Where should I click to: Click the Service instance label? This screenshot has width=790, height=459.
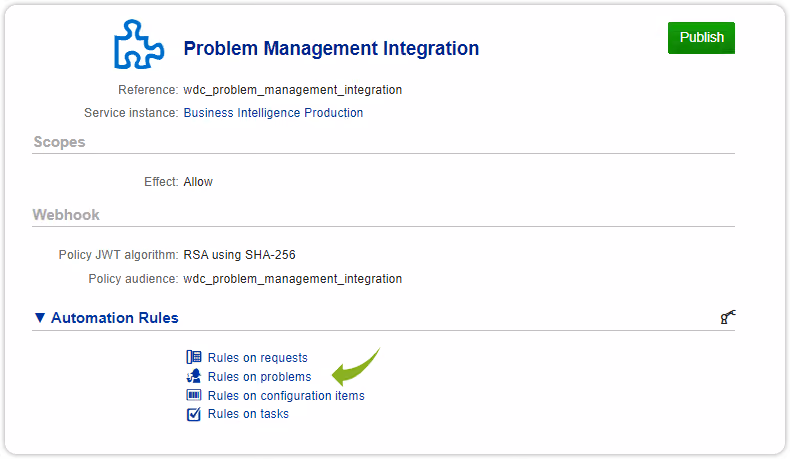coord(131,113)
